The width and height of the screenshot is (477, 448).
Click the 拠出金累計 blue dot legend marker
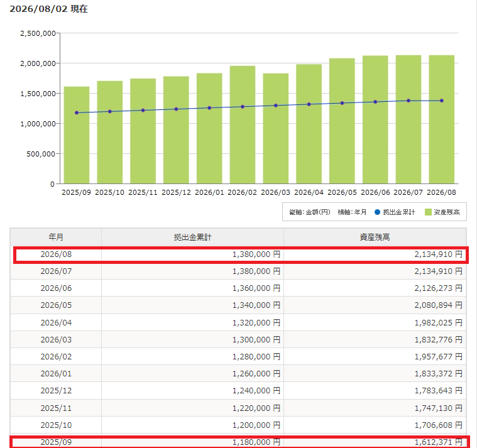coord(377,212)
